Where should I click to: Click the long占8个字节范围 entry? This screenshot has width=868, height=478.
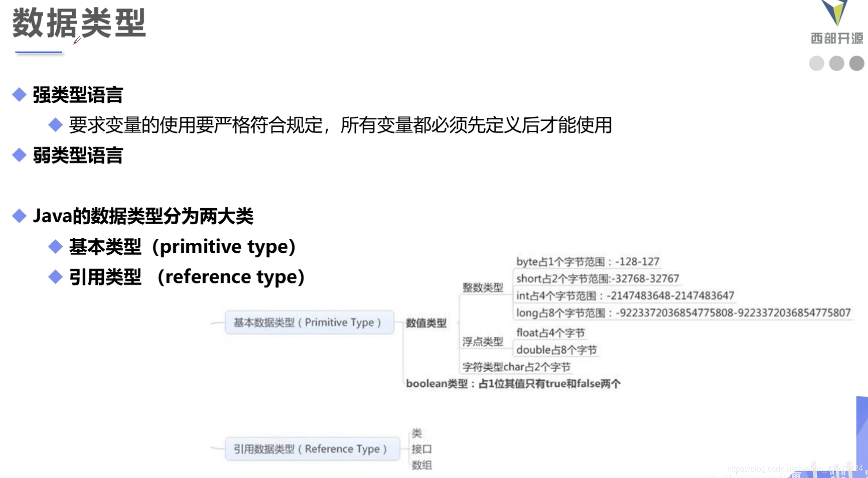[x=684, y=313]
